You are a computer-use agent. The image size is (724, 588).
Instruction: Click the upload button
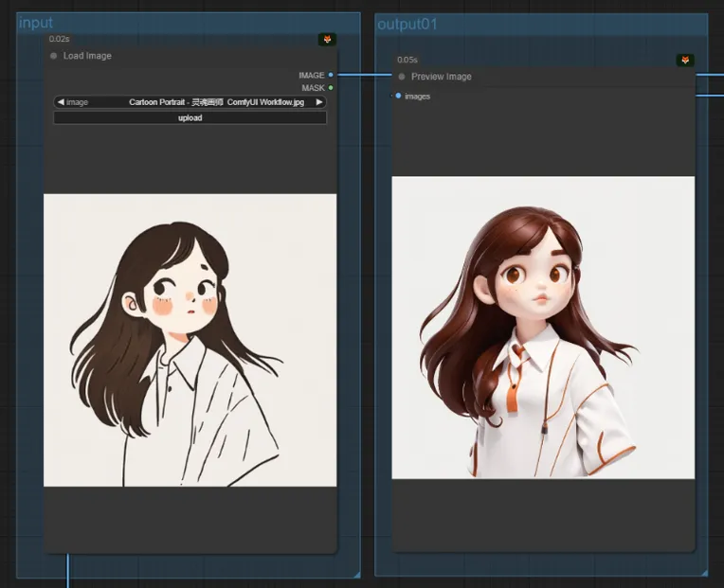190,117
